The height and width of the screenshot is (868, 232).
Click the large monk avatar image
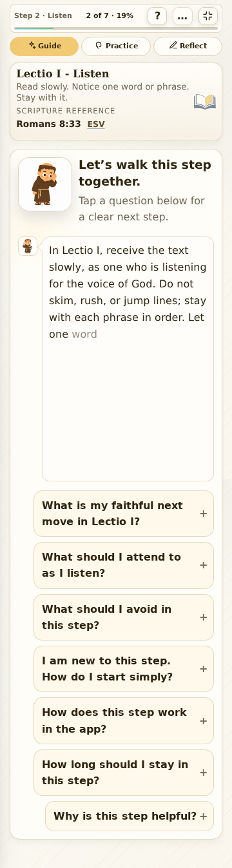[x=45, y=184]
